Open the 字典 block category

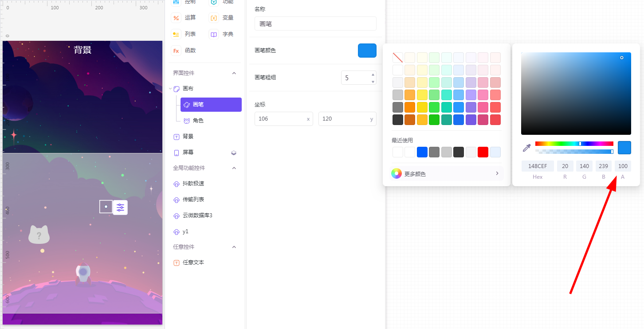[222, 34]
